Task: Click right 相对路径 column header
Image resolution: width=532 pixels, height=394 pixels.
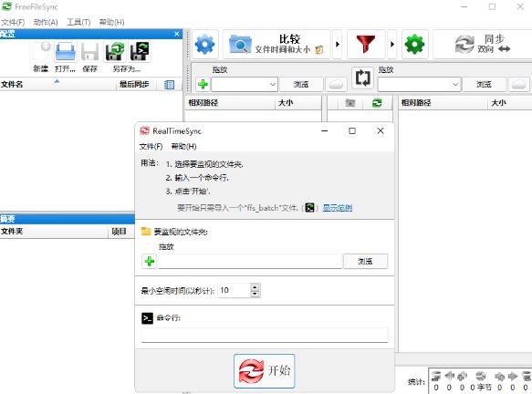Action: click(x=443, y=103)
